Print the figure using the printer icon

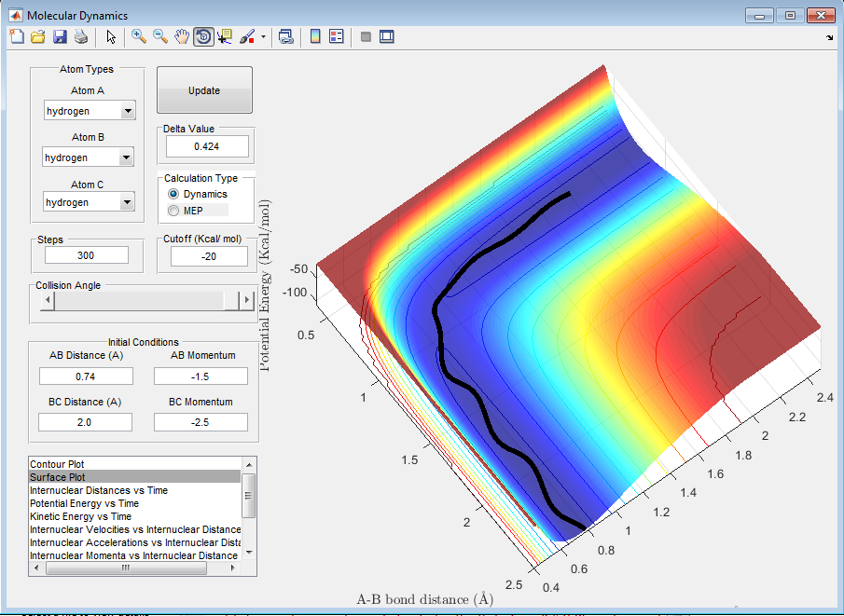point(80,37)
